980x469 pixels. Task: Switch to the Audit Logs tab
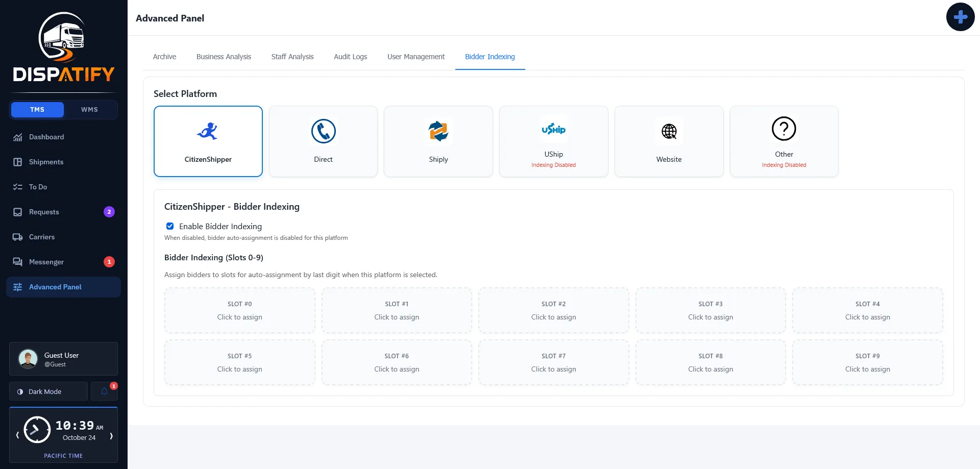[x=350, y=57]
